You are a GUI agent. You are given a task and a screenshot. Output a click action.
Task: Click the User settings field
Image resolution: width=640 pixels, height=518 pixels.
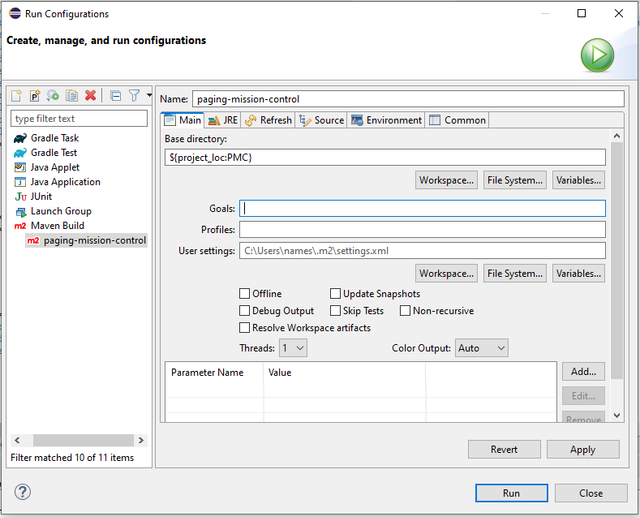[x=422, y=251]
